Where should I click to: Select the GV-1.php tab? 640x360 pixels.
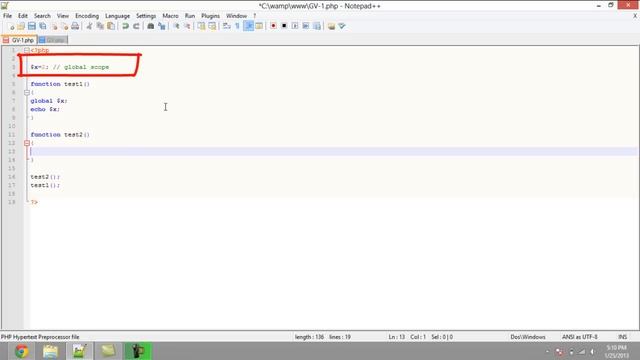(x=19, y=40)
